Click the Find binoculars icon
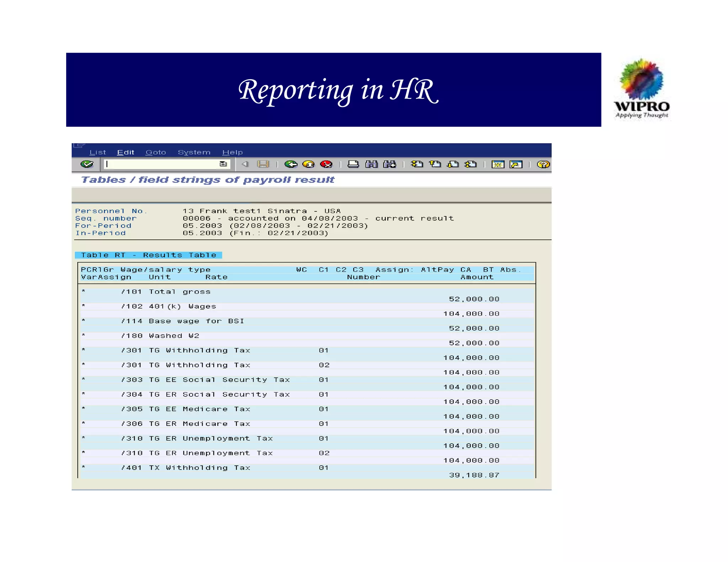This screenshot has width=728, height=562. 371,164
